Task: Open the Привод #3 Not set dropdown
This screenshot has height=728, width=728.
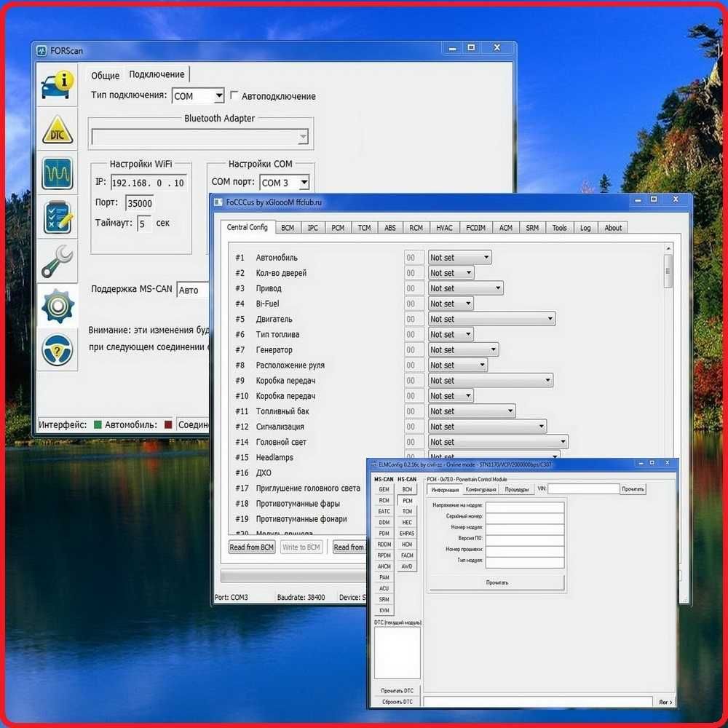Action: tap(466, 288)
